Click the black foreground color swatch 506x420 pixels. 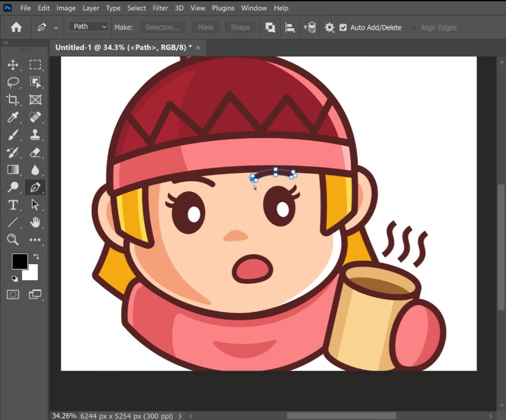20,262
